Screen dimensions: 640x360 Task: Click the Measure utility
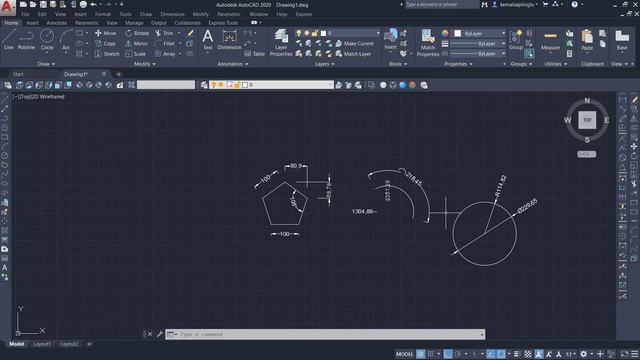coord(550,40)
